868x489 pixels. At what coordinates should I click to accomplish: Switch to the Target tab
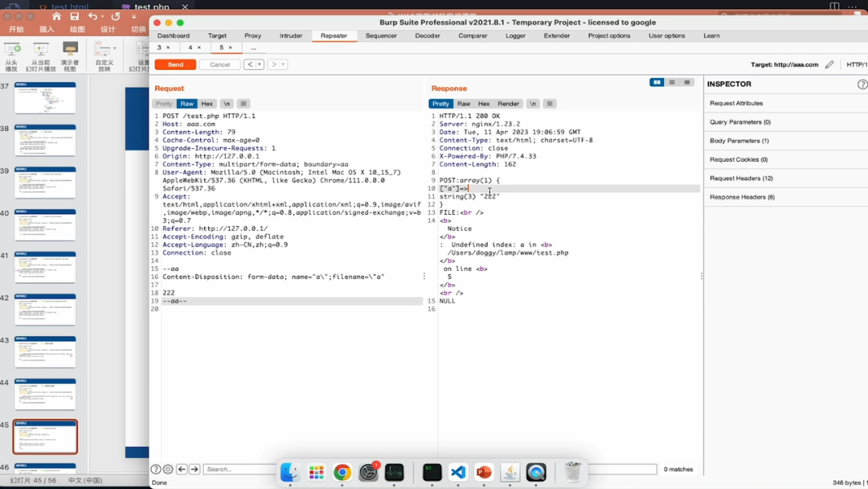(x=217, y=35)
